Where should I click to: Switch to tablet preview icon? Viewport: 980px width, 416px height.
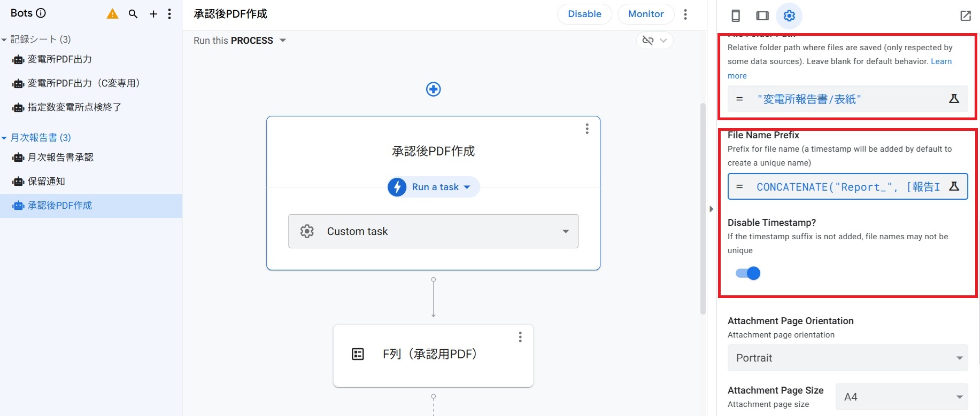point(762,15)
